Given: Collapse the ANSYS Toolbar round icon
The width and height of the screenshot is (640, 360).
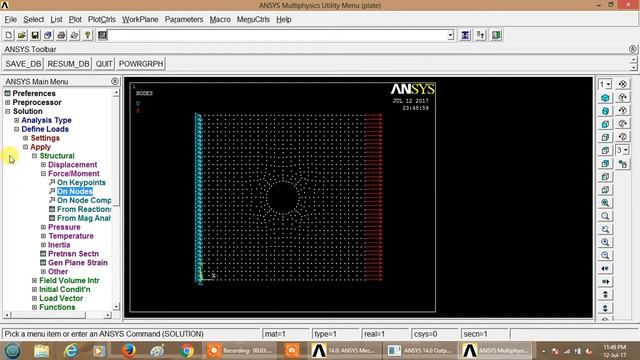Looking at the screenshot, I should (632, 49).
